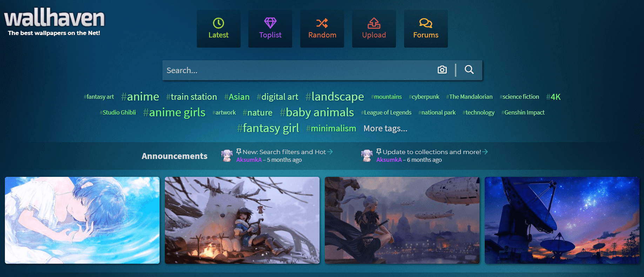Open the #mountains tag
The image size is (644, 277).
click(x=386, y=97)
